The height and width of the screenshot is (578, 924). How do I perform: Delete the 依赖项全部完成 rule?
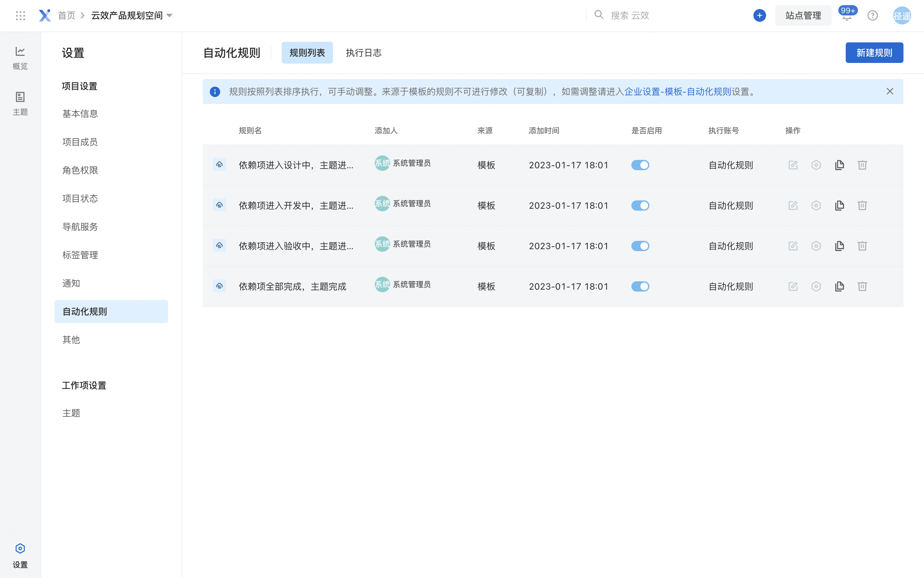point(862,287)
